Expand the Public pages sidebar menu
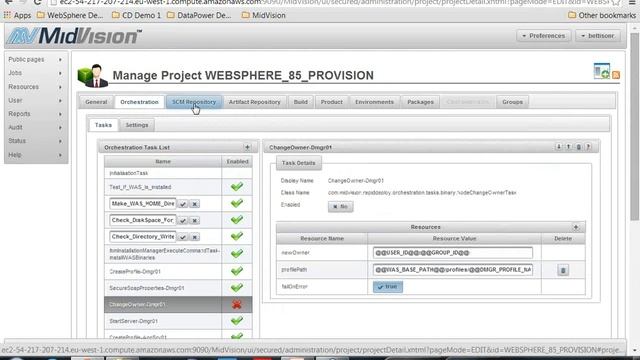The height and width of the screenshot is (360, 640). [x=36, y=60]
